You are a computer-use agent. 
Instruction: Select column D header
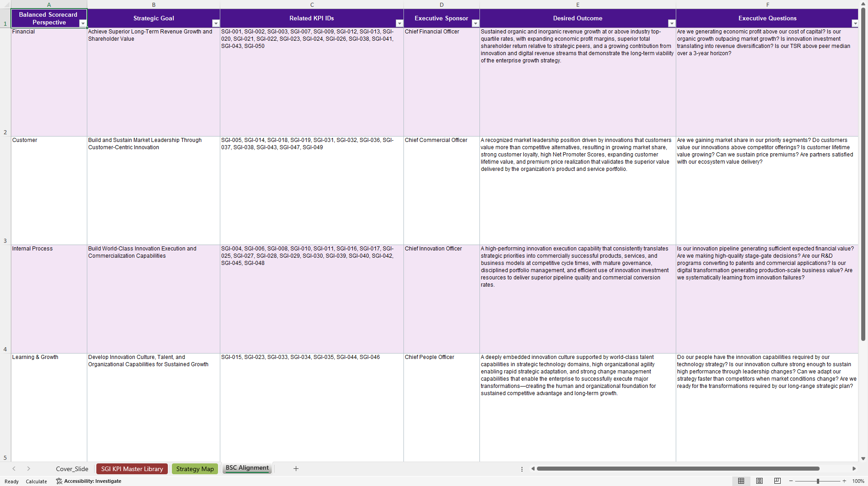pyautogui.click(x=441, y=5)
